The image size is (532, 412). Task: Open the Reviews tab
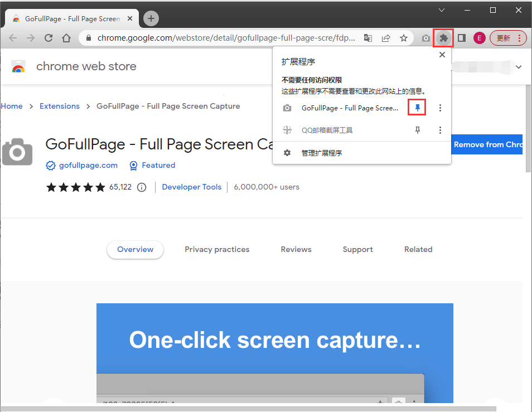tap(296, 250)
